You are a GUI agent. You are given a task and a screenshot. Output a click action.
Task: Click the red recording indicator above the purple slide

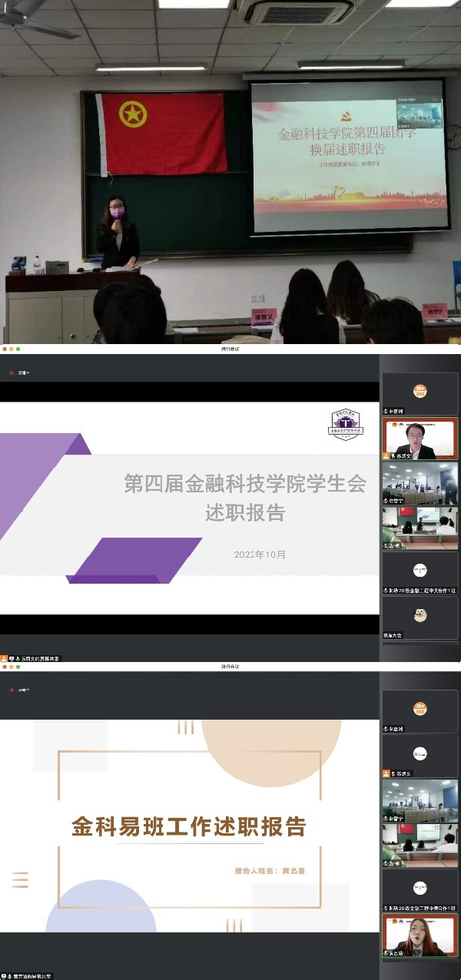12,372
